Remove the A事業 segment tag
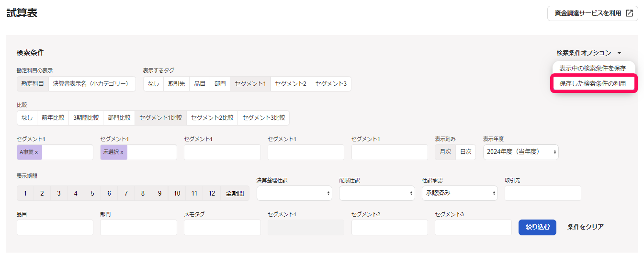Image resolution: width=644 pixels, height=255 pixels. tap(37, 152)
